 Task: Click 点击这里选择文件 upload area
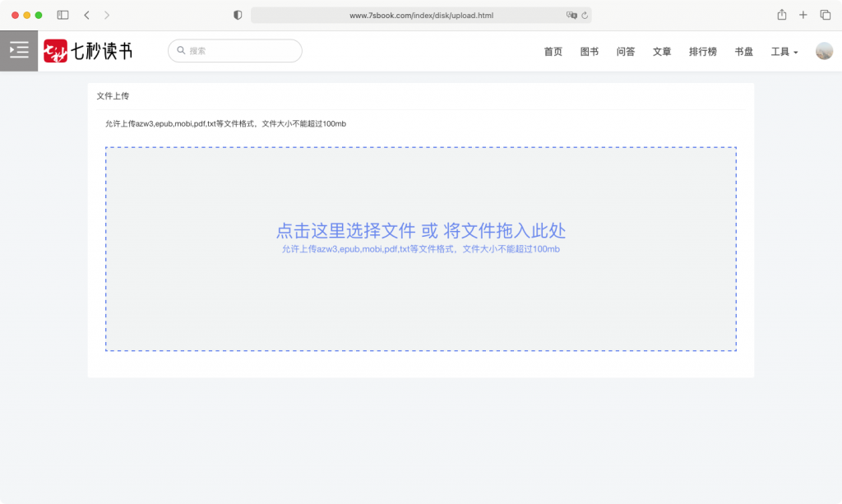[421, 249]
